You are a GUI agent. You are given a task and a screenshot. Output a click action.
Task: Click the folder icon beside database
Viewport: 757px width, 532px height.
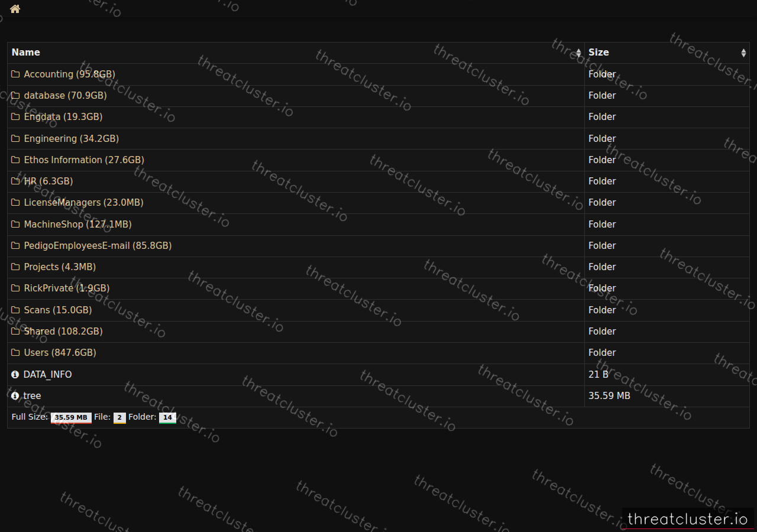[15, 95]
